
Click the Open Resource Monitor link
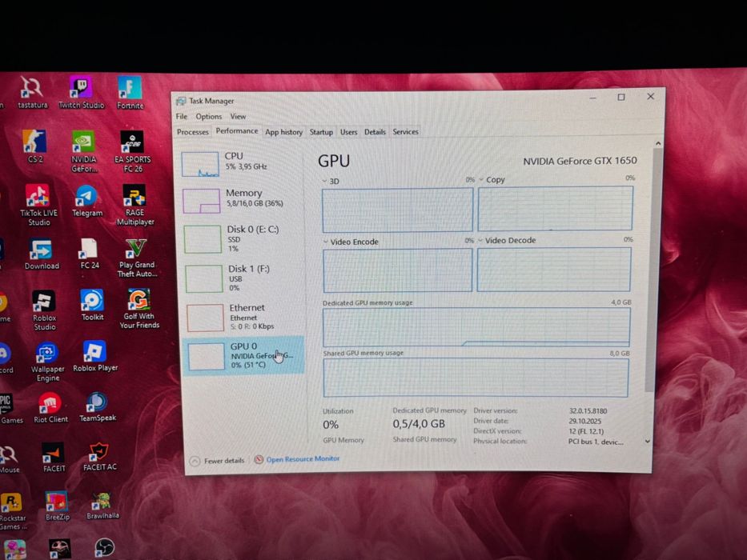tap(303, 459)
